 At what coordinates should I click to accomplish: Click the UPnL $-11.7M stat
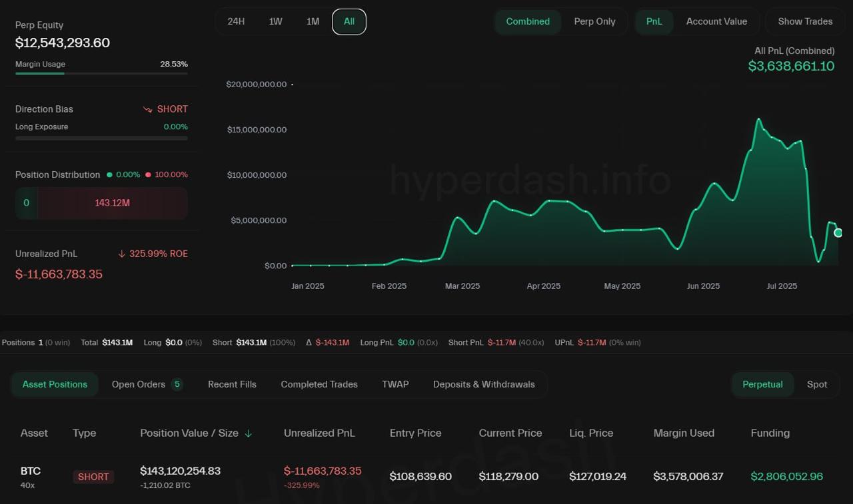pyautogui.click(x=598, y=342)
